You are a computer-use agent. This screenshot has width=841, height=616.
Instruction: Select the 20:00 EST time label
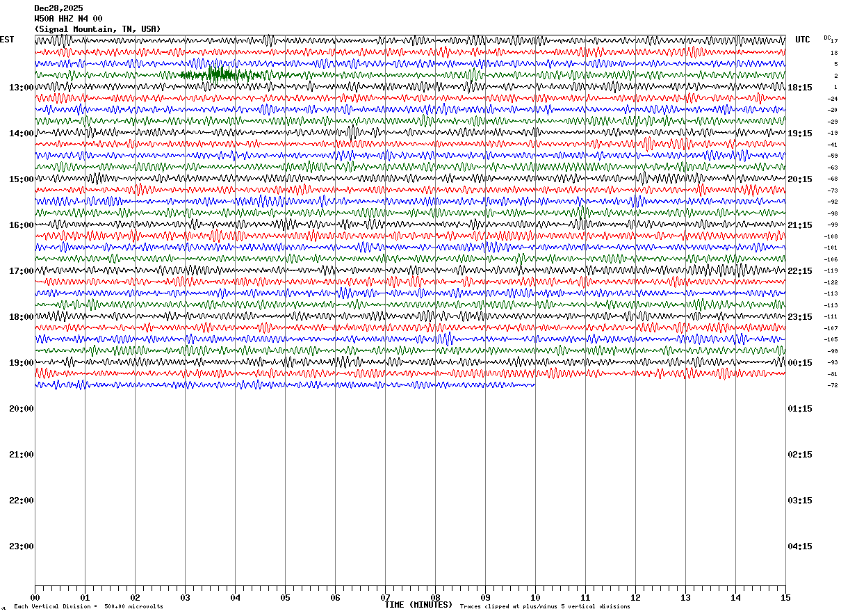coord(22,409)
